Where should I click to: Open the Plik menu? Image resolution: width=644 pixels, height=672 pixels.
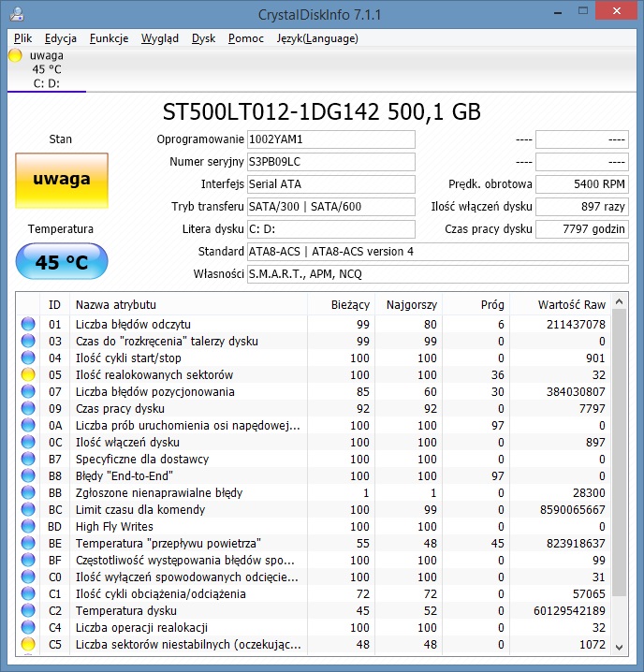[x=22, y=38]
